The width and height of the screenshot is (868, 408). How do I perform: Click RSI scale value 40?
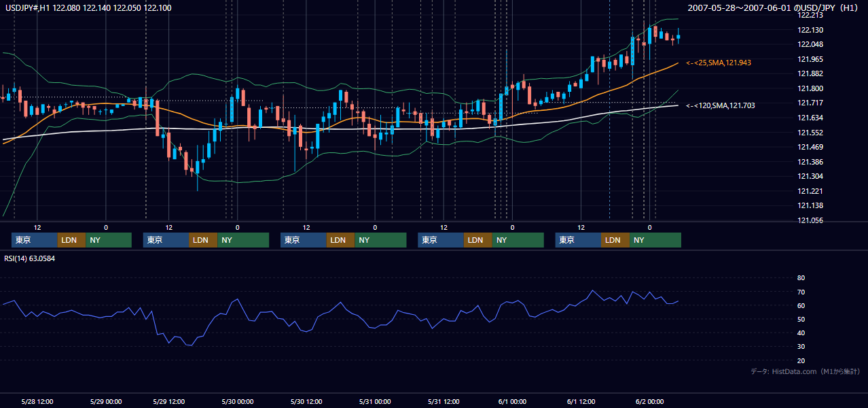pos(801,333)
